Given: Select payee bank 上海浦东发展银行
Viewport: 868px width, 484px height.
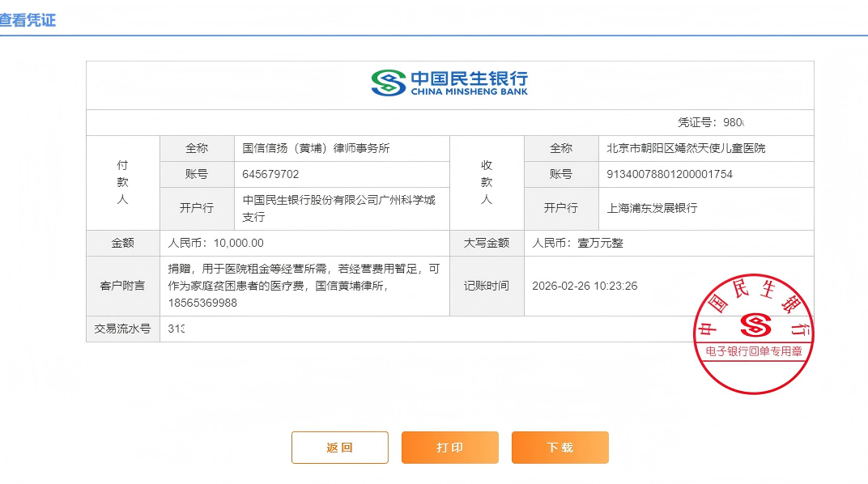Looking at the screenshot, I should (652, 208).
